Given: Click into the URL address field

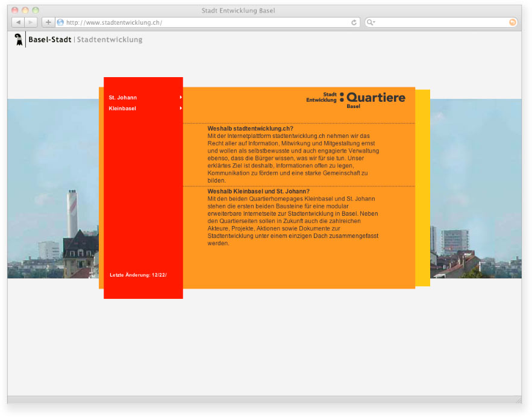Looking at the screenshot, I should point(205,22).
